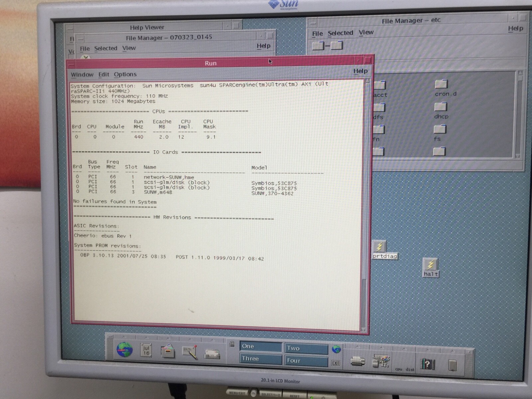Click root folder in etc path bar
This screenshot has height=399, width=532.
pos(318,46)
